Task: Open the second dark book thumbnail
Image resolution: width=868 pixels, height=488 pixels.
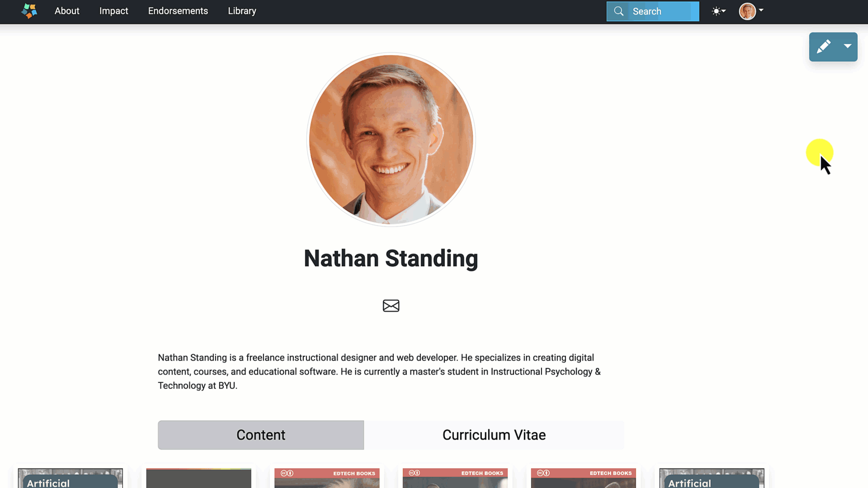Action: pos(198,478)
